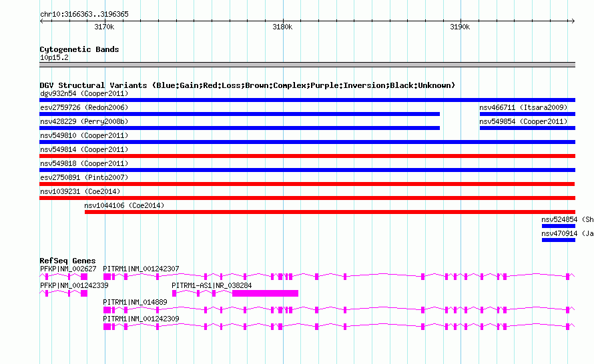Click PITRM1|NM_014889 transcript label

pos(135,302)
